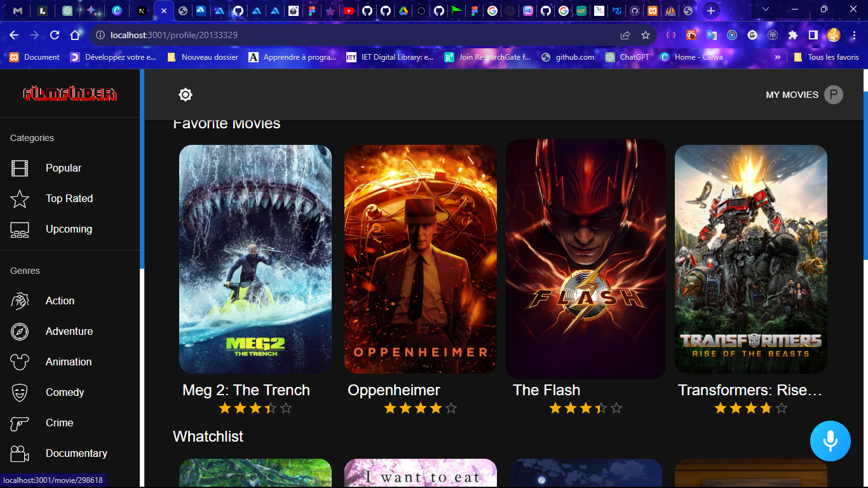Bookmark this page with the star icon
The image size is (868, 488).
point(646,36)
